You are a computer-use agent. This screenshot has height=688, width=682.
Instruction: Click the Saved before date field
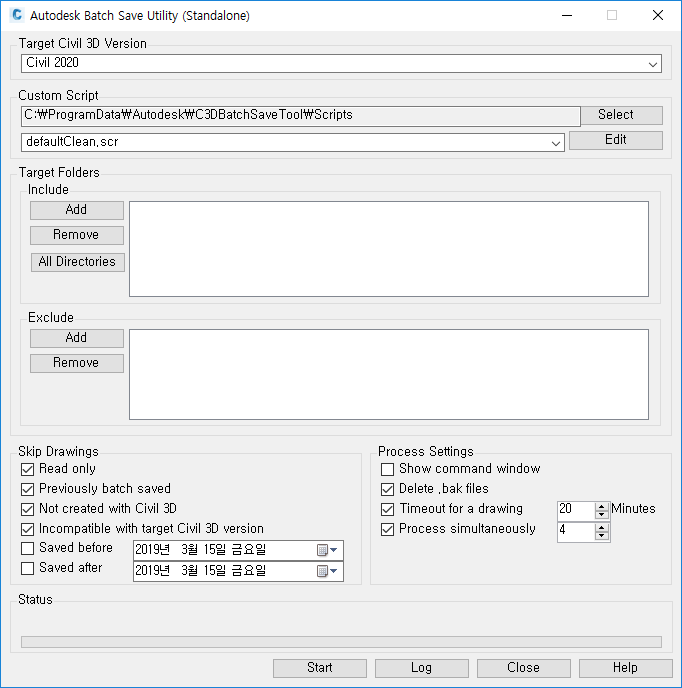[x=238, y=550]
